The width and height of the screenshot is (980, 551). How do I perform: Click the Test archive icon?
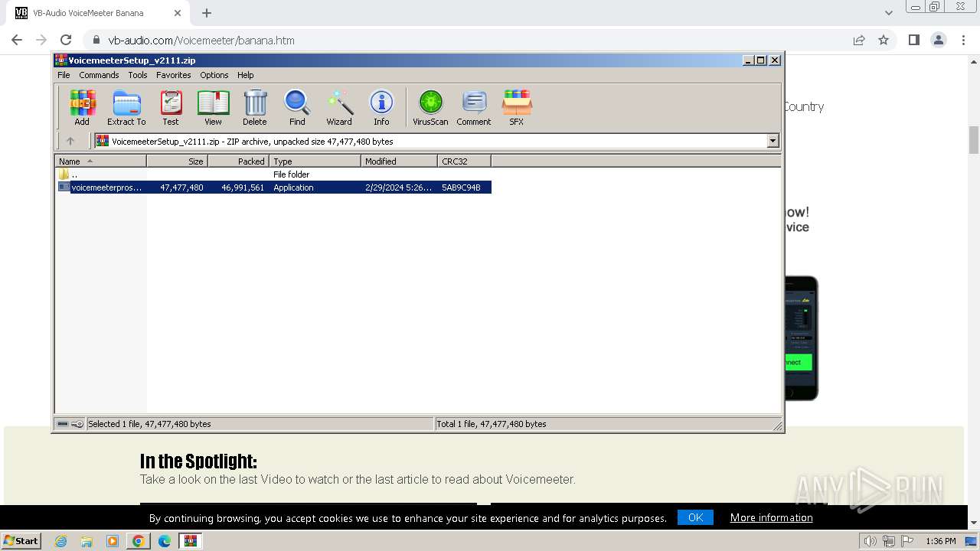[x=170, y=107]
